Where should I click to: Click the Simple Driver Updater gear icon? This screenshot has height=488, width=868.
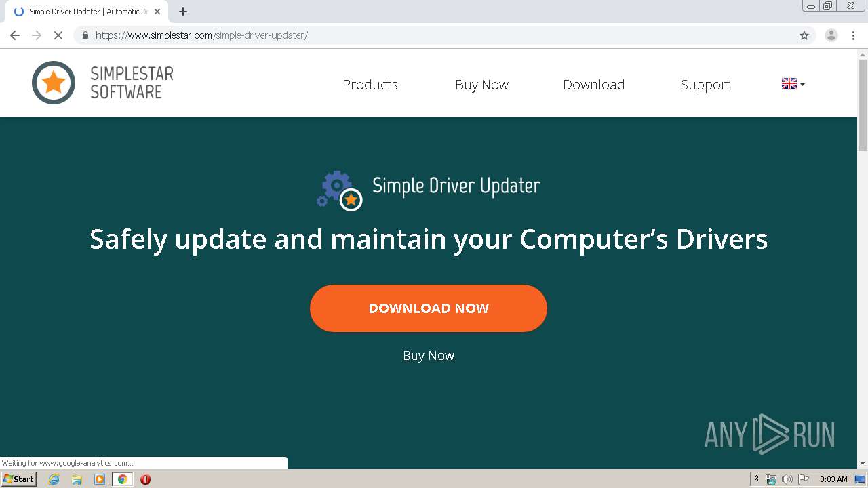(x=340, y=190)
